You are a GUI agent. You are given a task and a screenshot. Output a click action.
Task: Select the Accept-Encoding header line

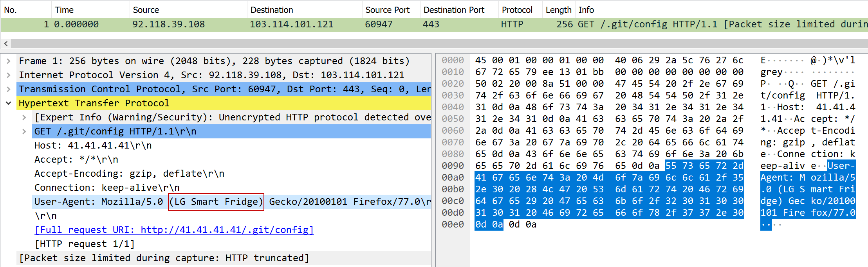pyautogui.click(x=129, y=174)
